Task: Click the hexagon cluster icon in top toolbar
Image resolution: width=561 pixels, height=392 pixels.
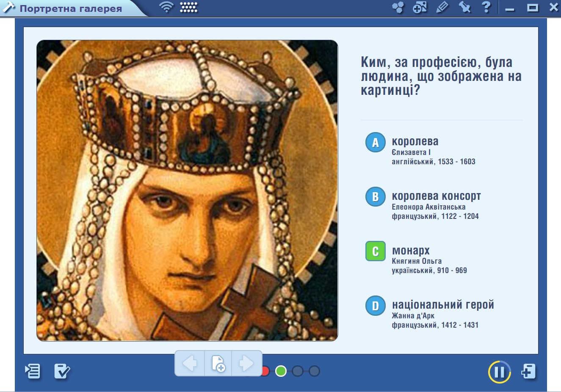Action: tap(398, 7)
